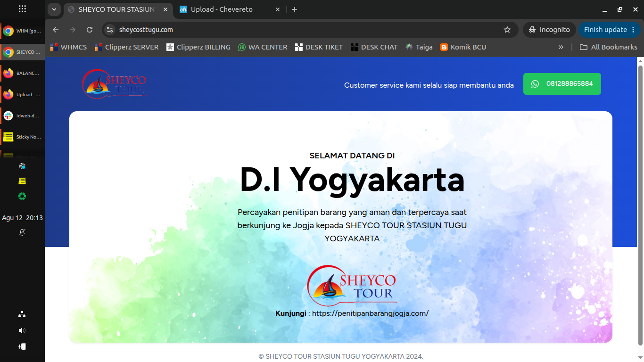Open the WA CENTER bookmark
Viewport: 644px width, 362px height.
pyautogui.click(x=263, y=47)
